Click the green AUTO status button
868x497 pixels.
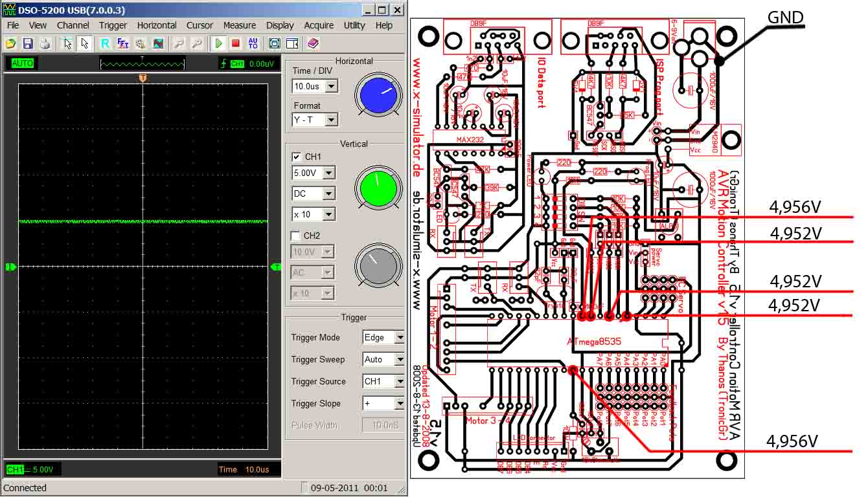tap(22, 63)
